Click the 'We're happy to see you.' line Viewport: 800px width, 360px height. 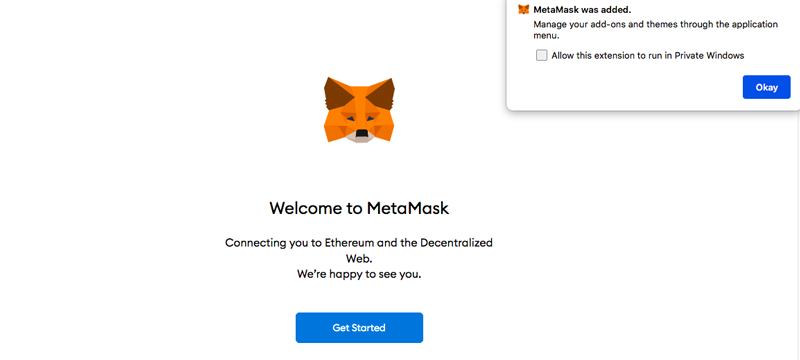click(x=359, y=274)
